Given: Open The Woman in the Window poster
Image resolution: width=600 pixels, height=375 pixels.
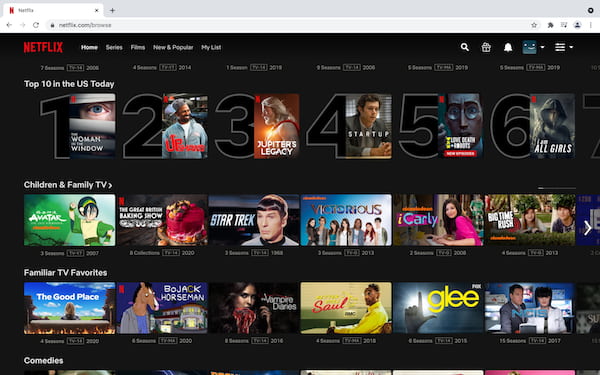Looking at the screenshot, I should 92,126.
